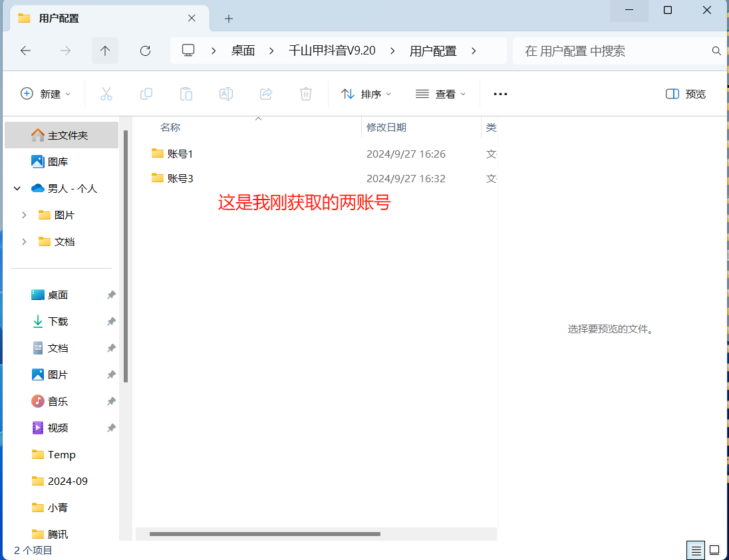729x560 pixels.
Task: Go up one folder level
Action: coord(105,51)
